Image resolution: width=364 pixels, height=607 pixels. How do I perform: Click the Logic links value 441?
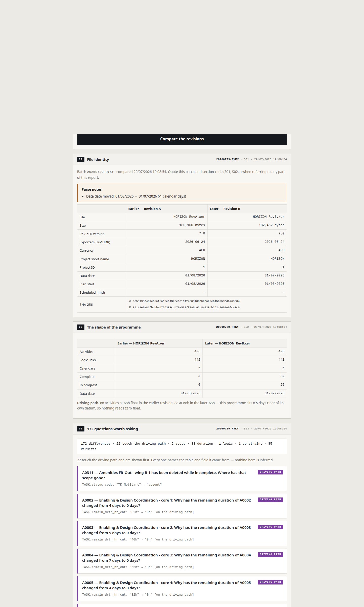(281, 360)
